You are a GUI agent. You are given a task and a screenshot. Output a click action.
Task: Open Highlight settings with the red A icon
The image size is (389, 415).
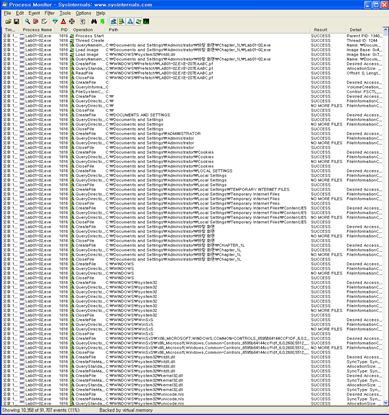click(x=63, y=22)
